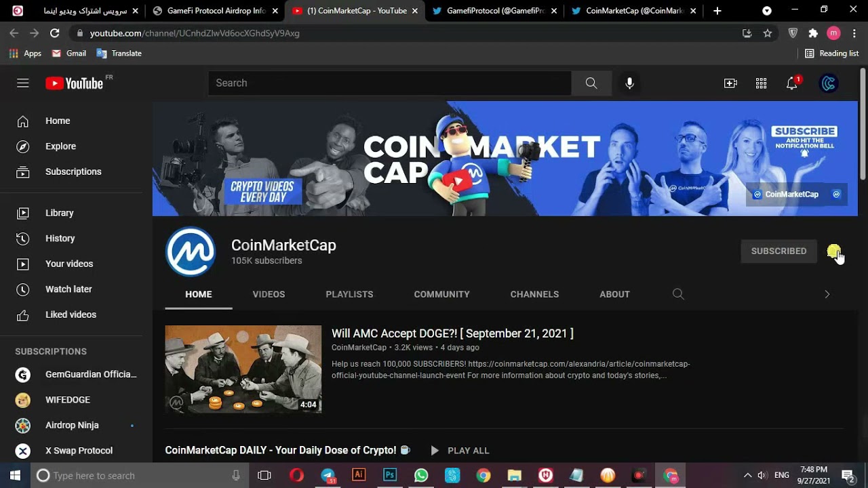Click the page vertical scrollbar

pos(863,124)
